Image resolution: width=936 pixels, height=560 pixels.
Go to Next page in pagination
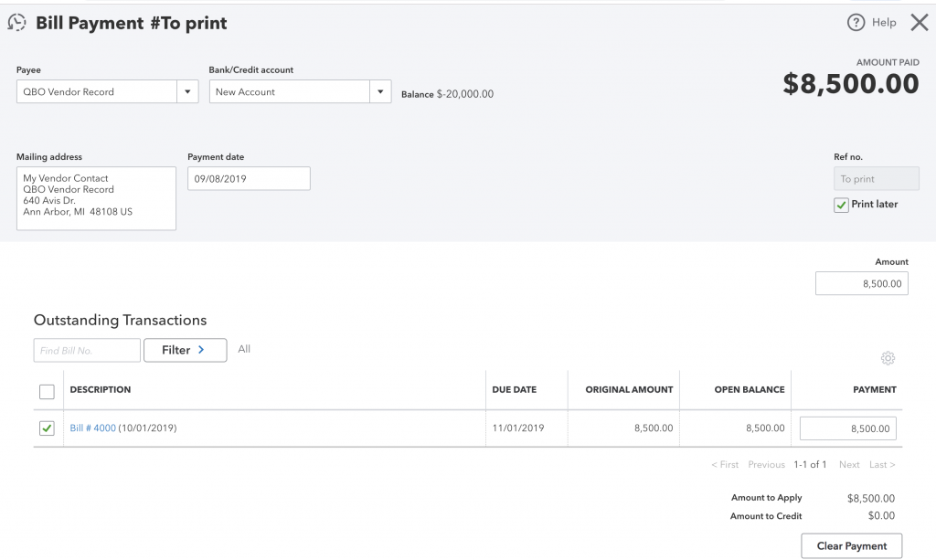coord(849,465)
